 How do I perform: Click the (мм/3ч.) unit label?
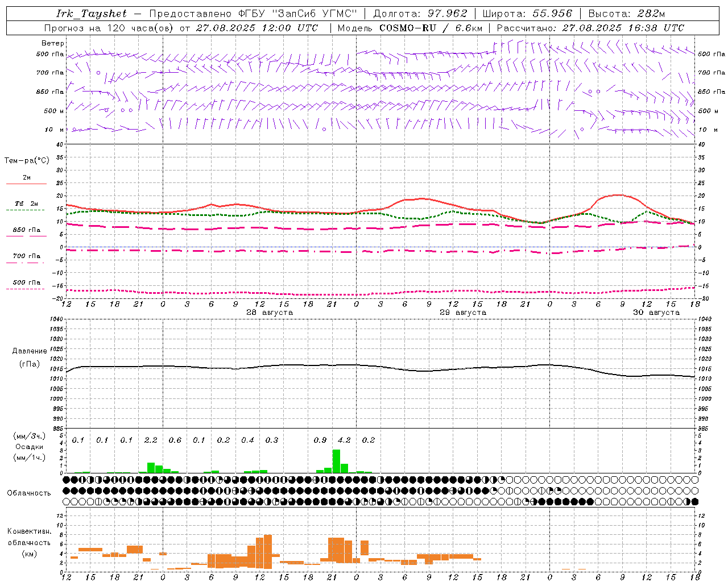pyautogui.click(x=30, y=436)
